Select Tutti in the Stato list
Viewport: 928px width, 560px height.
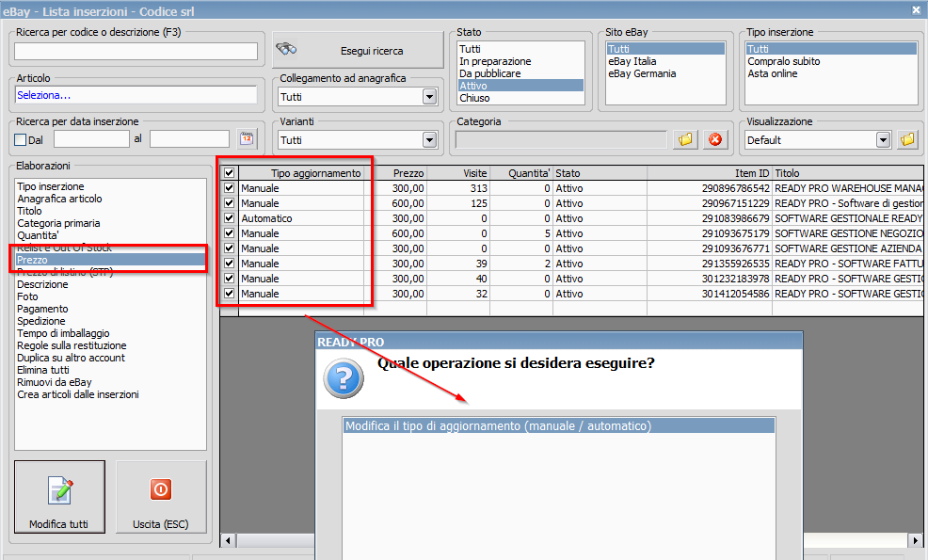pyautogui.click(x=520, y=49)
